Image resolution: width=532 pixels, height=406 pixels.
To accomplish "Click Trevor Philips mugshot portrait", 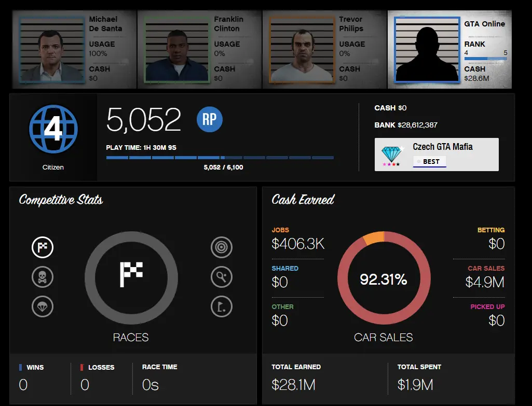I will point(302,50).
